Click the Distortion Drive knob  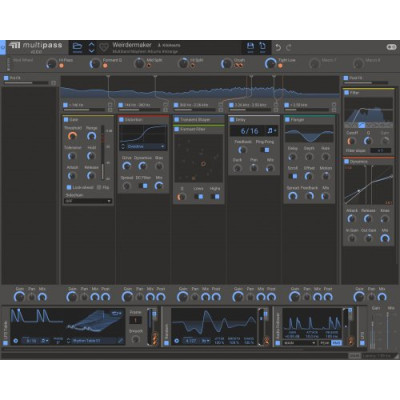coord(126,166)
